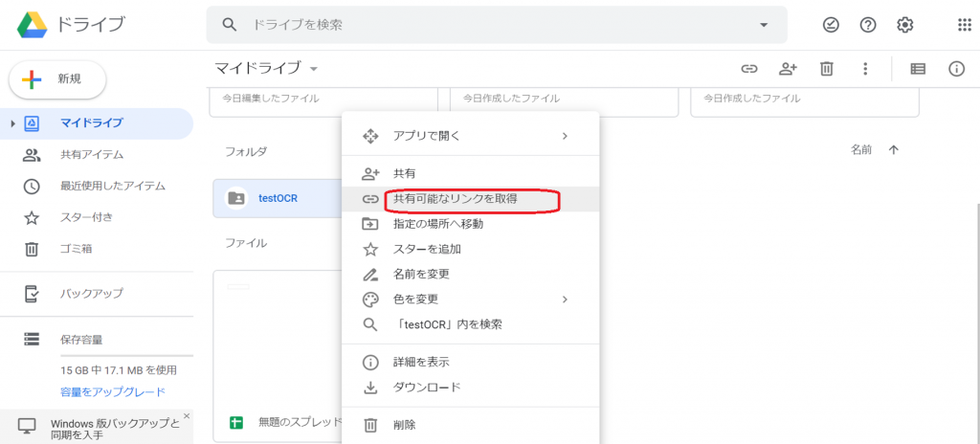Screen dimensions: 980x444
Task: Type in the ドライブを検索 search field
Action: 497,25
